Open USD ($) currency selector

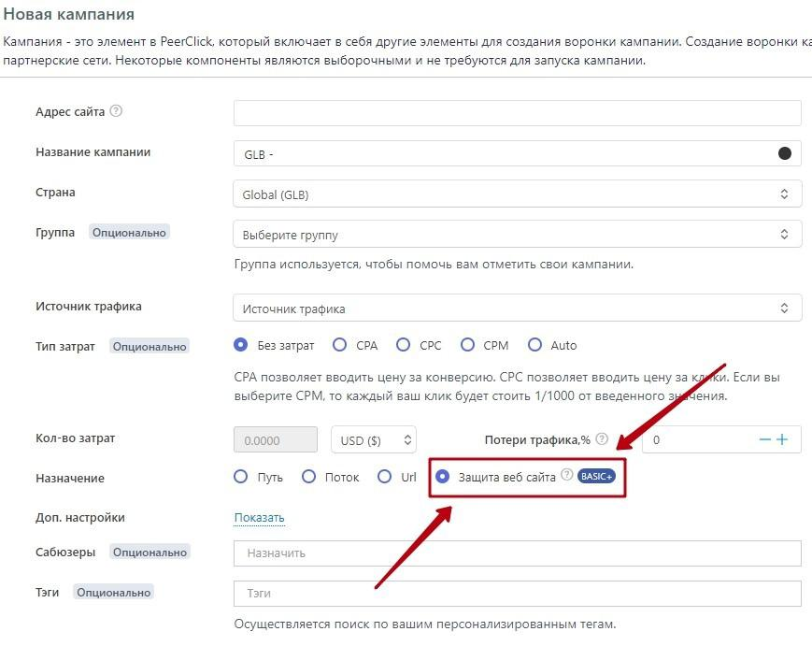(374, 439)
